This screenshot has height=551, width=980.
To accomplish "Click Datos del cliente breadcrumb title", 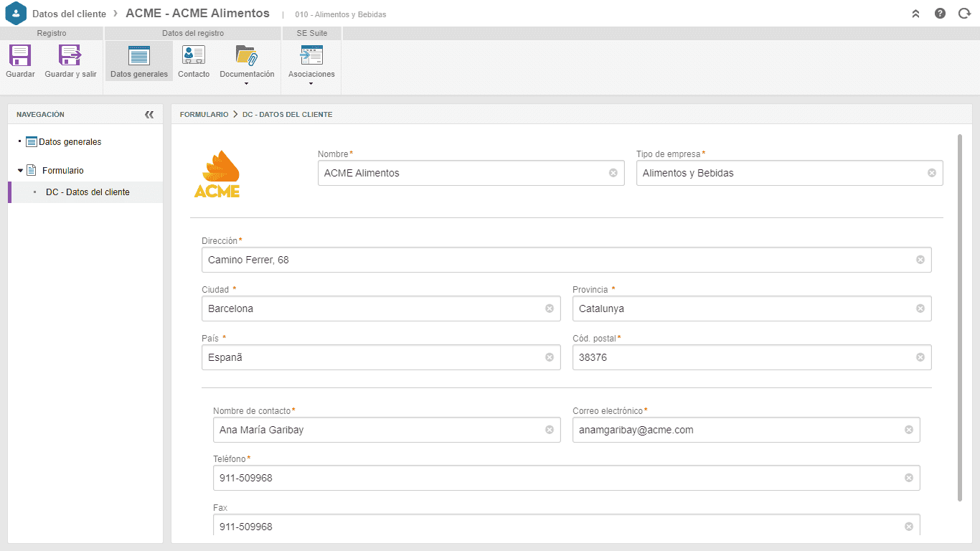I will pos(69,14).
